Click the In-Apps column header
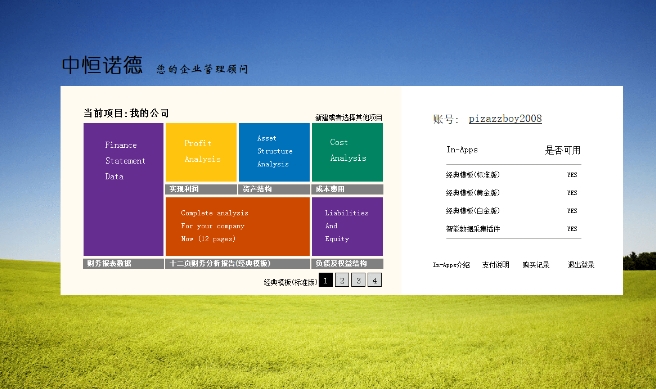The width and height of the screenshot is (656, 389). [x=462, y=150]
